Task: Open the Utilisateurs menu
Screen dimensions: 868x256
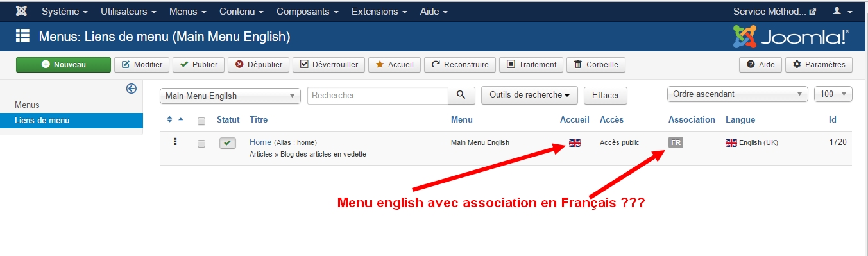Action: pyautogui.click(x=128, y=12)
